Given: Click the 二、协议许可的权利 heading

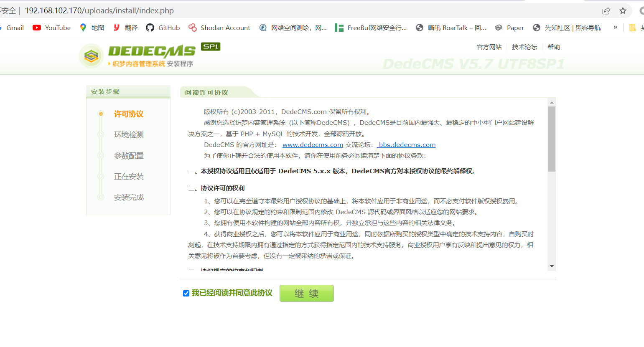Looking at the screenshot, I should click(x=216, y=188).
